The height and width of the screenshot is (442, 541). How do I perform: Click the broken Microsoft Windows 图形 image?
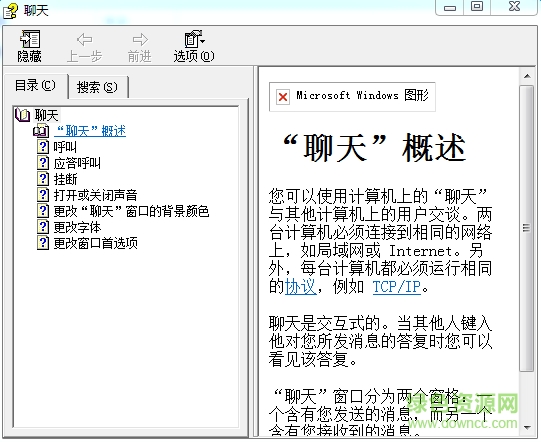coord(352,97)
